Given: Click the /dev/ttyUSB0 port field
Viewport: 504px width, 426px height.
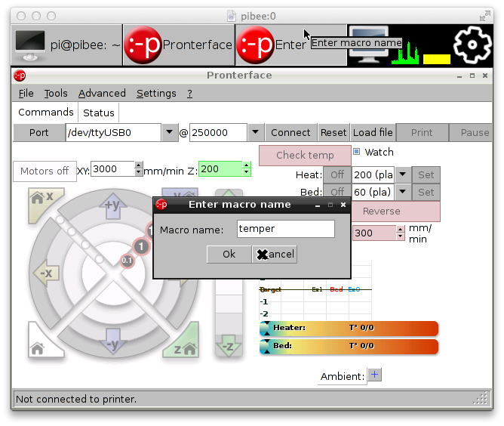Looking at the screenshot, I should [113, 133].
